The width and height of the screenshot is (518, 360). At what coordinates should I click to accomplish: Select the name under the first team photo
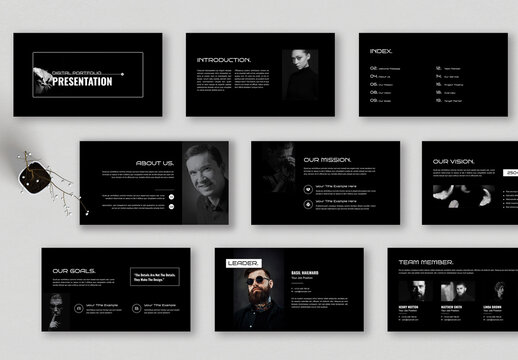[x=408, y=307]
